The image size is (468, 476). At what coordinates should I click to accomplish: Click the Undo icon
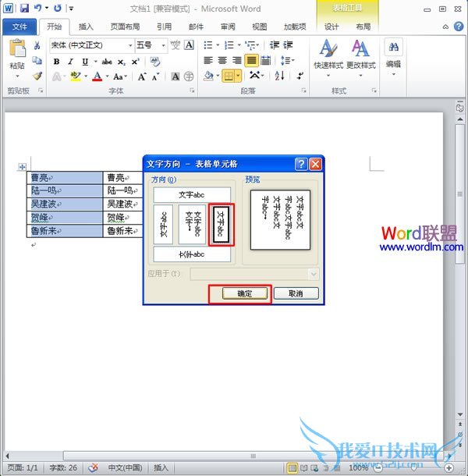[x=37, y=9]
